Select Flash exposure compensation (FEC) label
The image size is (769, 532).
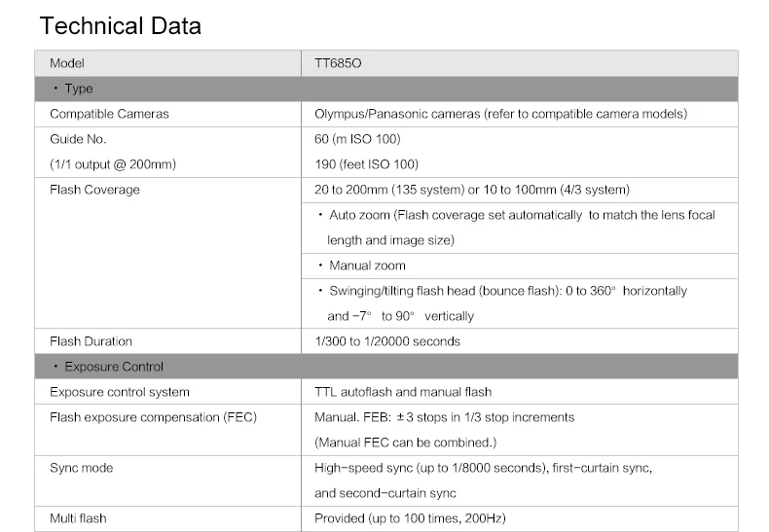153,417
